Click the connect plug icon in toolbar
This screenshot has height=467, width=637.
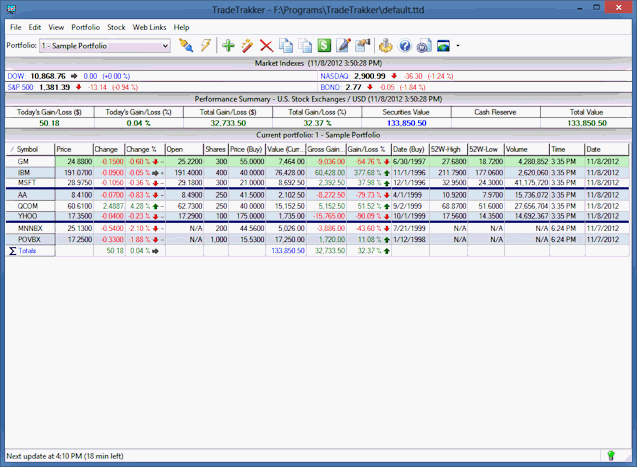click(x=186, y=45)
